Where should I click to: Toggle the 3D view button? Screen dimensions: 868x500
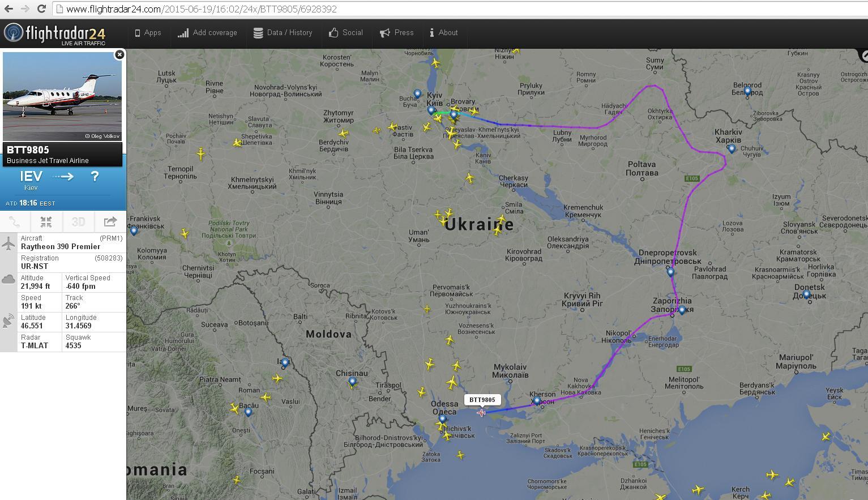click(x=78, y=222)
